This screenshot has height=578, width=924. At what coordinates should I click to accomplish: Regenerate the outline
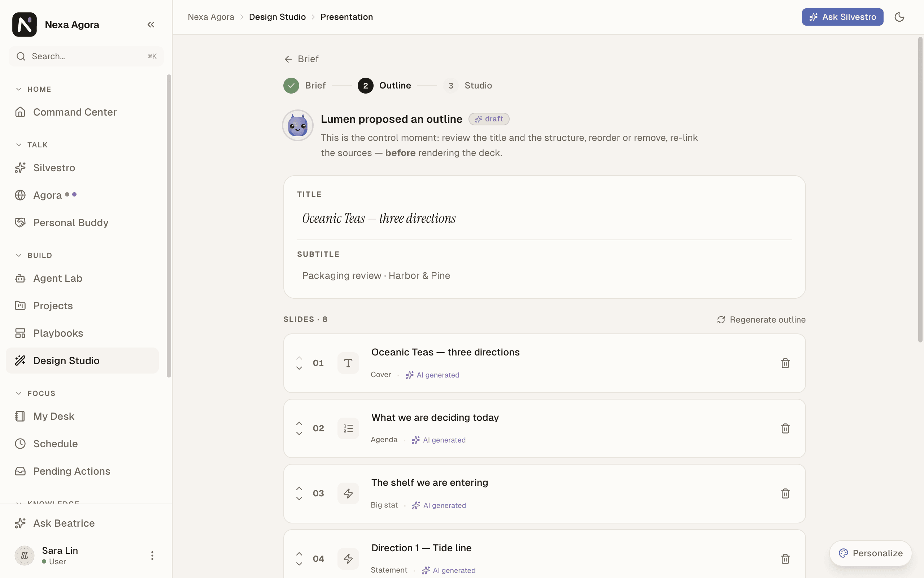761,320
